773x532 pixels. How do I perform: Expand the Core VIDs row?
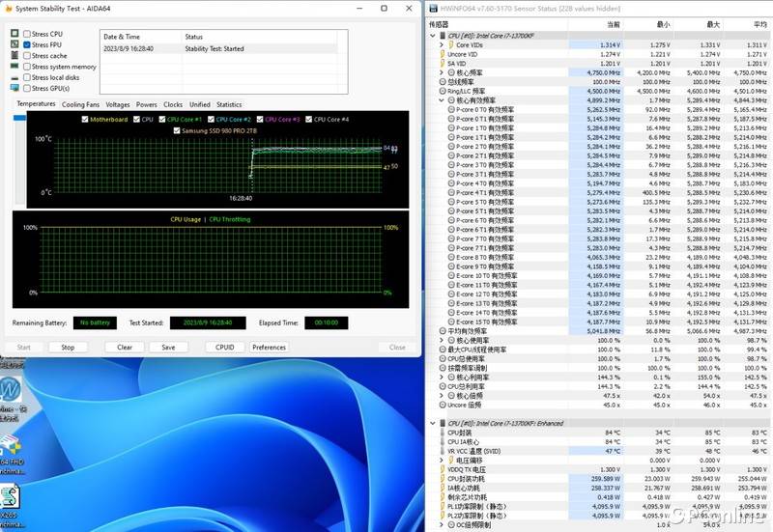(442, 44)
